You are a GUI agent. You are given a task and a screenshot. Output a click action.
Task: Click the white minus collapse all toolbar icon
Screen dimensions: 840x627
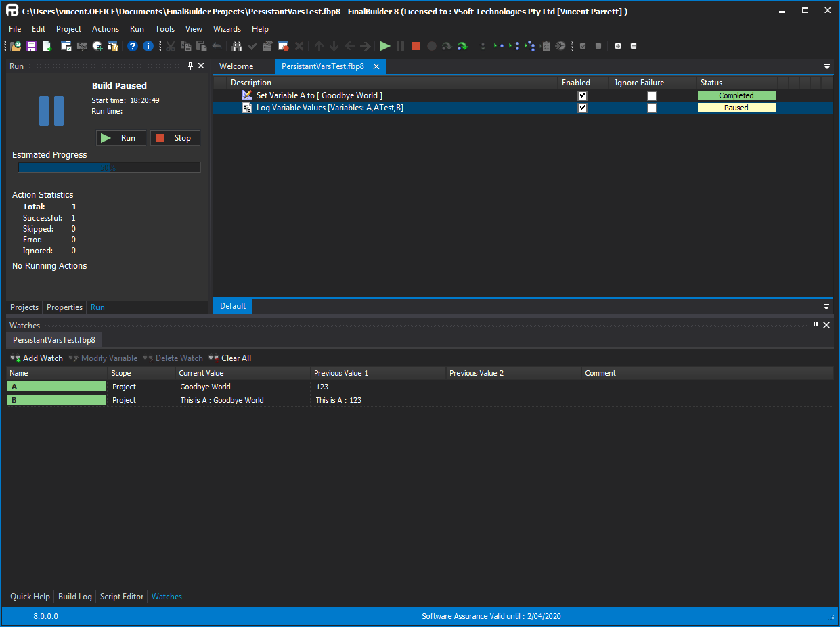(x=634, y=46)
